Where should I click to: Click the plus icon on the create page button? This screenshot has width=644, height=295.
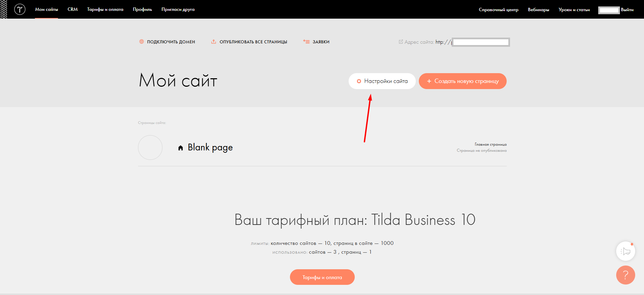pyautogui.click(x=429, y=81)
